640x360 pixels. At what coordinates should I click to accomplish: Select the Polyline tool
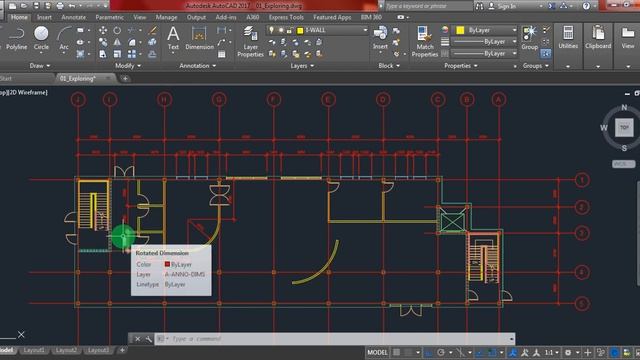(x=16, y=38)
